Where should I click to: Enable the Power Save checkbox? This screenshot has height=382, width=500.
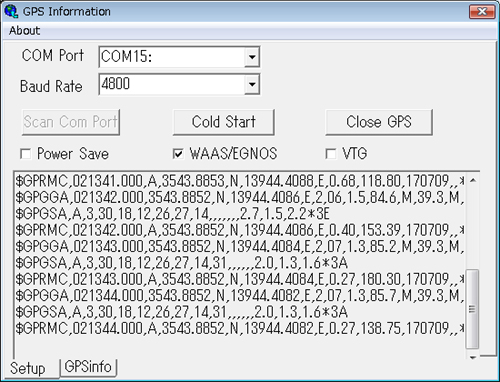[26, 154]
